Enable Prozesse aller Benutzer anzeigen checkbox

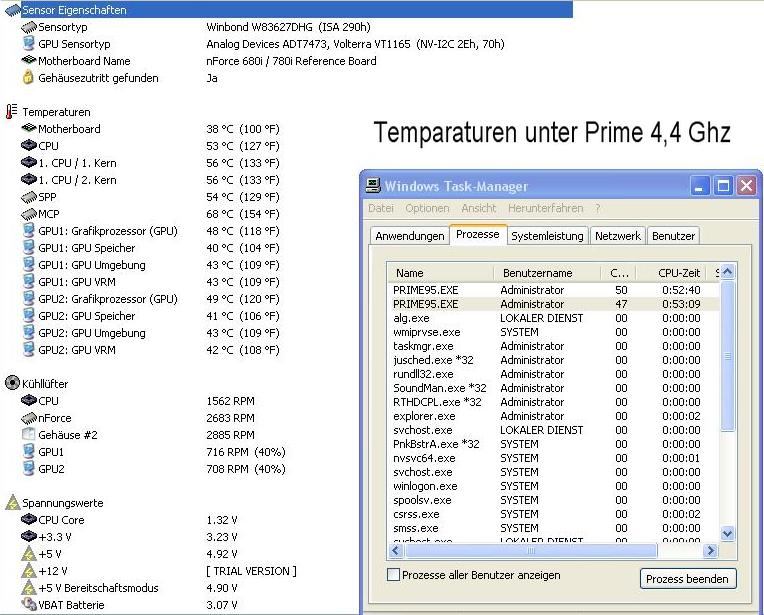[x=393, y=575]
